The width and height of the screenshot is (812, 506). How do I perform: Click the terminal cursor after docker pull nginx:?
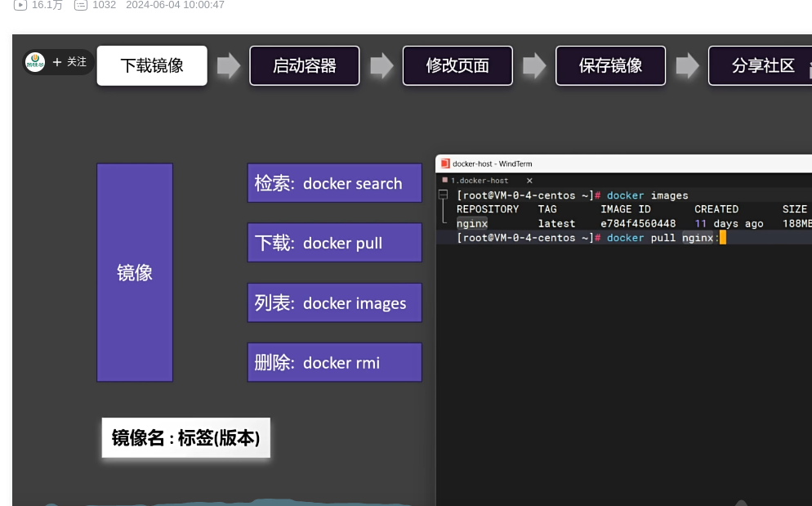click(x=723, y=238)
